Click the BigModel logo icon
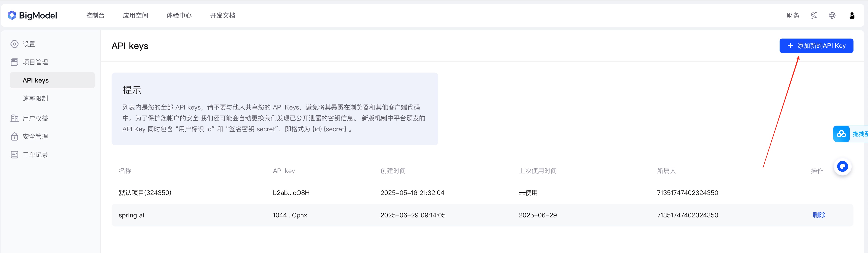The width and height of the screenshot is (868, 253). tap(12, 15)
